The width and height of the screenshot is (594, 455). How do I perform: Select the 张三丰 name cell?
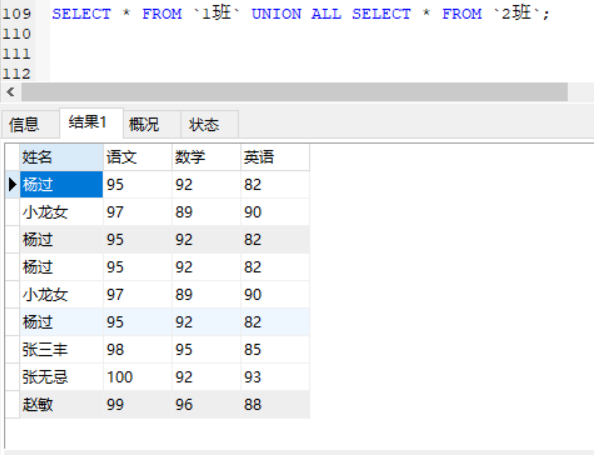coord(61,349)
